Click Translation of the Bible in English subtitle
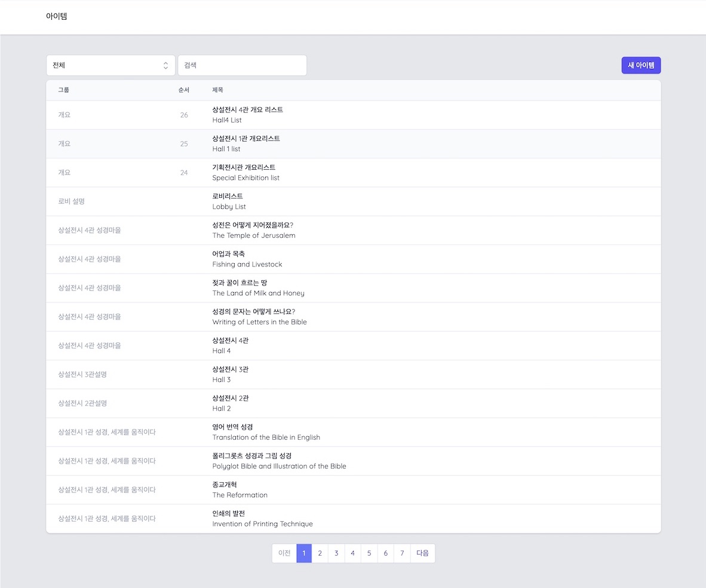Screen dimensions: 706x588 click(x=266, y=437)
